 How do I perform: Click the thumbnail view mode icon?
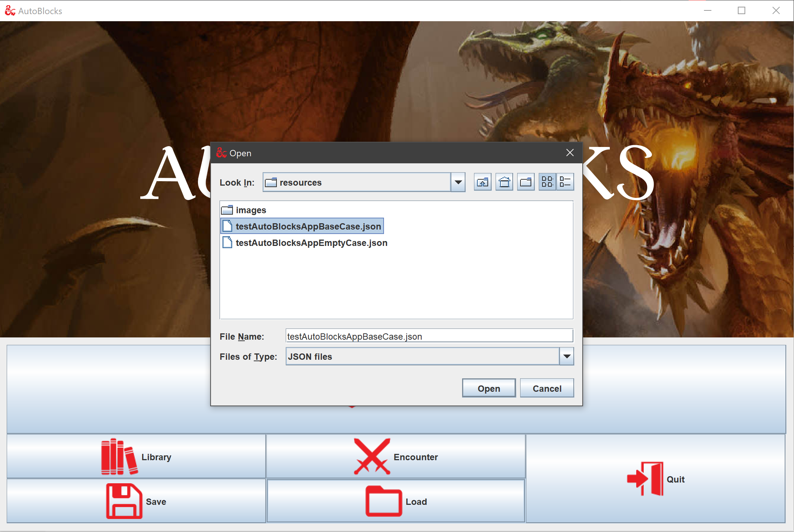point(546,182)
